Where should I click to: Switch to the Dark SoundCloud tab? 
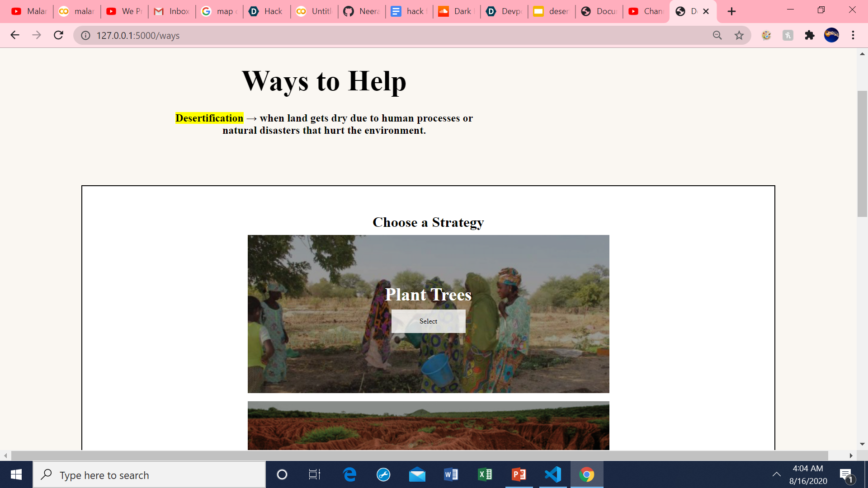point(456,11)
